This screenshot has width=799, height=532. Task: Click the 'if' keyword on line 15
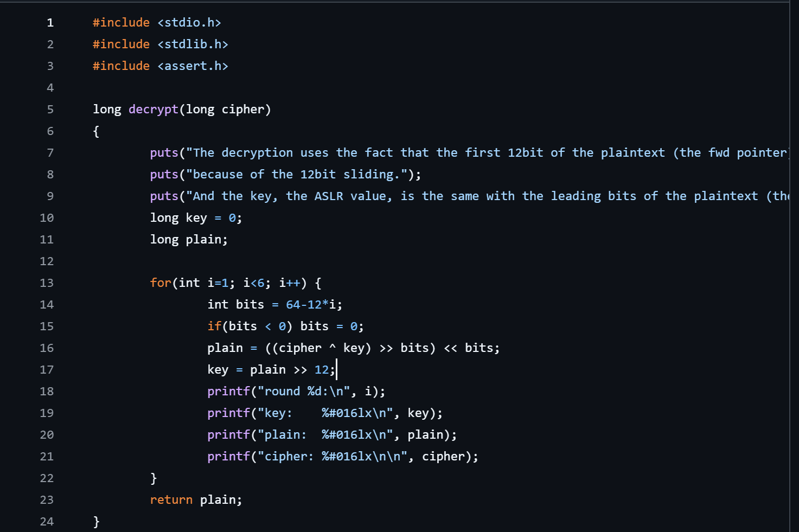(214, 326)
